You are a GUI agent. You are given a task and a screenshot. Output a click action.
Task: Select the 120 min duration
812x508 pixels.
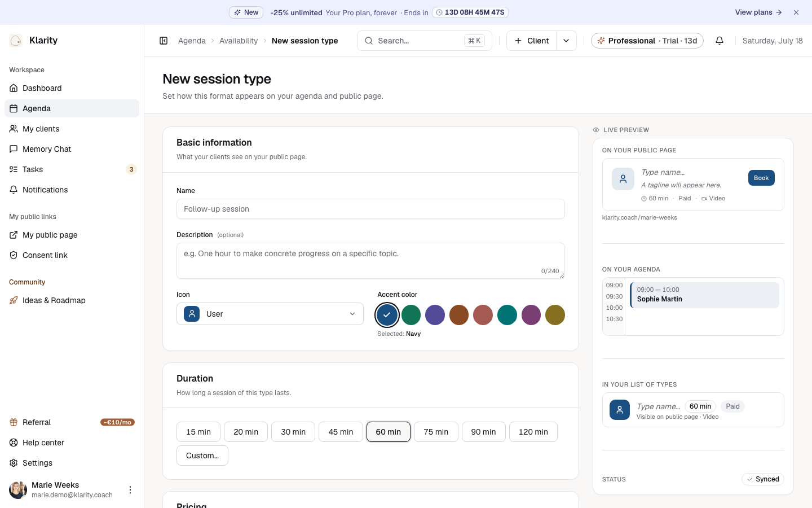pyautogui.click(x=533, y=432)
